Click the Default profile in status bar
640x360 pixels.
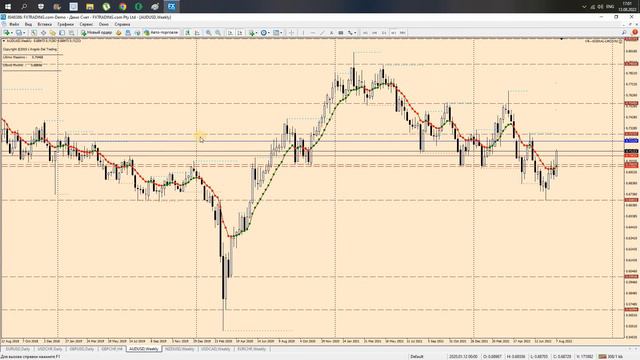417,357
